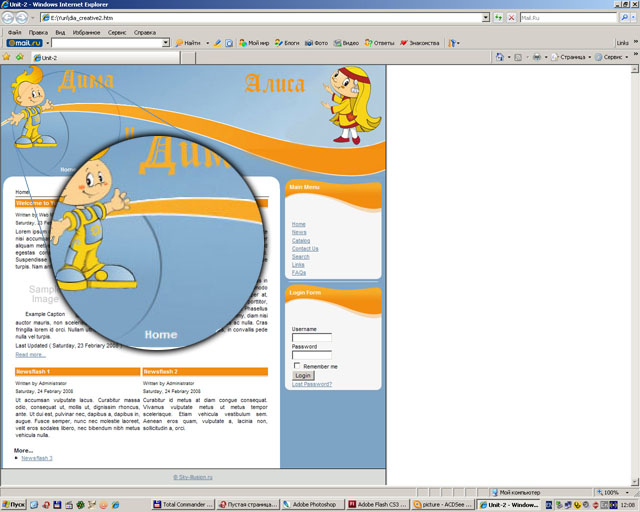
Task: Select the Unit-2 browser tab
Action: point(106,58)
